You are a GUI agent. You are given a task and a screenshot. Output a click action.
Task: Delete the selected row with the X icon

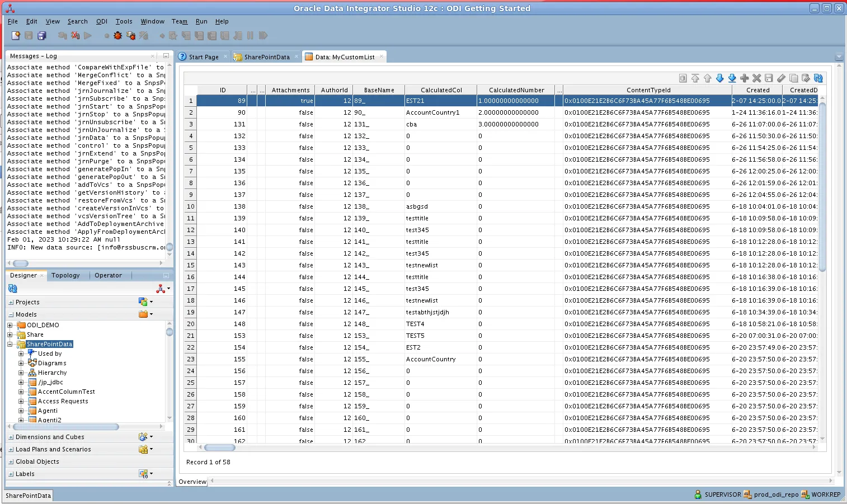(757, 79)
